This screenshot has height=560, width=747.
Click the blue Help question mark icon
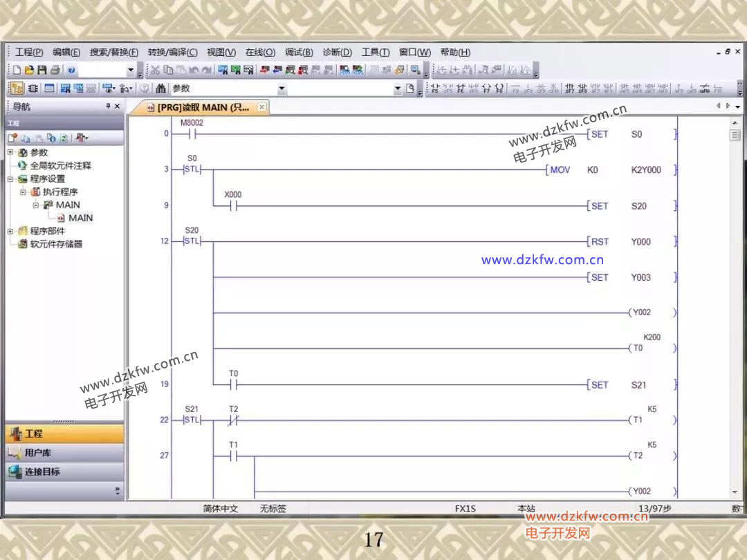(x=71, y=70)
